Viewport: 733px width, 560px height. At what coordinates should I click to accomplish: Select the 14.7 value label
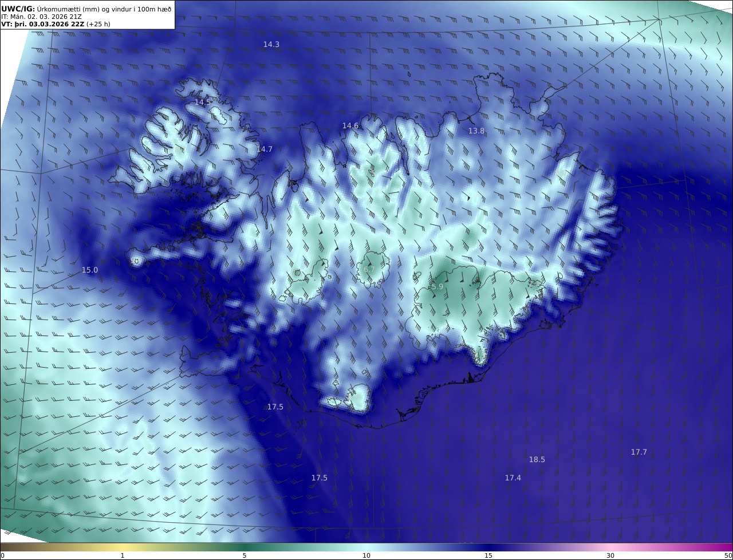[x=265, y=149]
